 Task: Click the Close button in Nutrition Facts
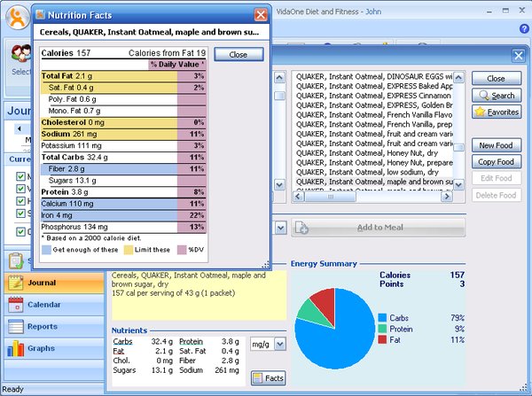(x=239, y=55)
